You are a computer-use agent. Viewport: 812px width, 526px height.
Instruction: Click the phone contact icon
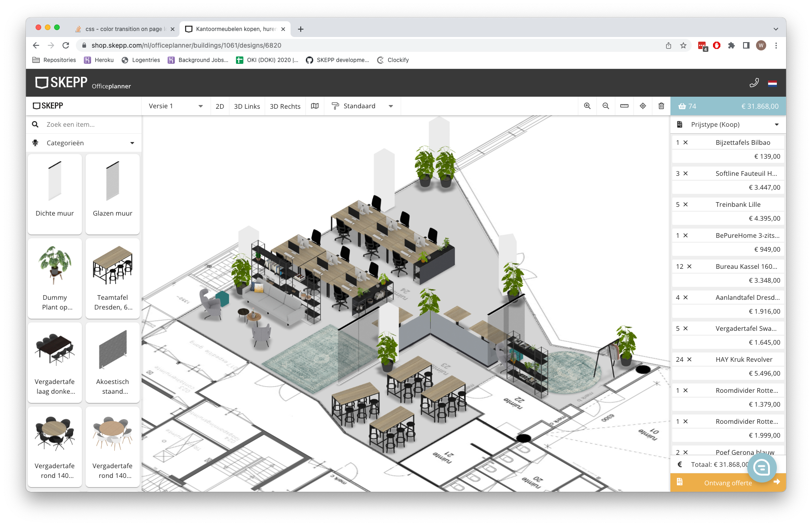pyautogui.click(x=754, y=83)
